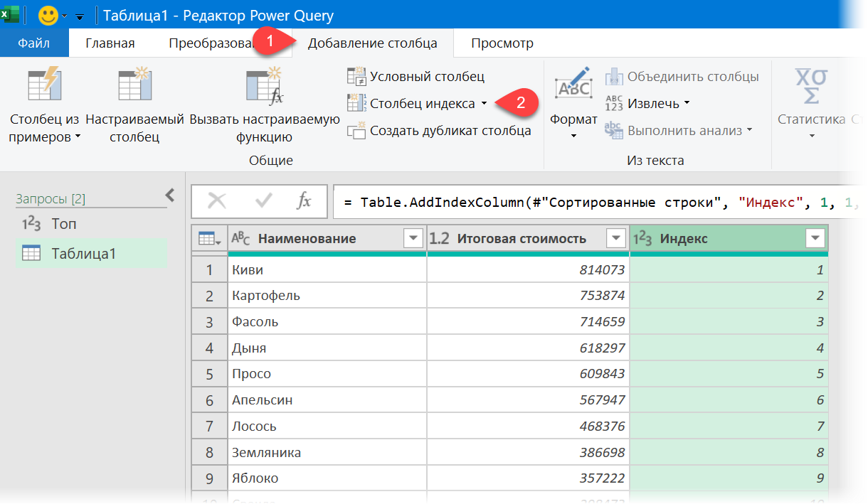The width and height of the screenshot is (868, 504).
Task: Click the value 468376
Action: coord(601,427)
